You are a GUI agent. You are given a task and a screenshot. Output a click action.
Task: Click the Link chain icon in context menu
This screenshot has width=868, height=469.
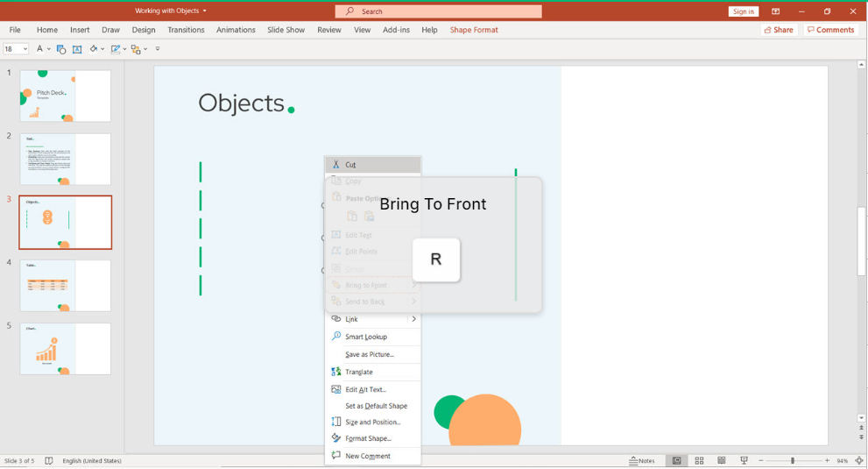pos(336,319)
